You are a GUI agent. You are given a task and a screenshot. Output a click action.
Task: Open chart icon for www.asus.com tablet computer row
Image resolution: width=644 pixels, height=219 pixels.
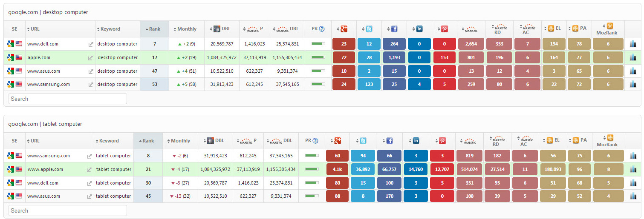coord(632,196)
